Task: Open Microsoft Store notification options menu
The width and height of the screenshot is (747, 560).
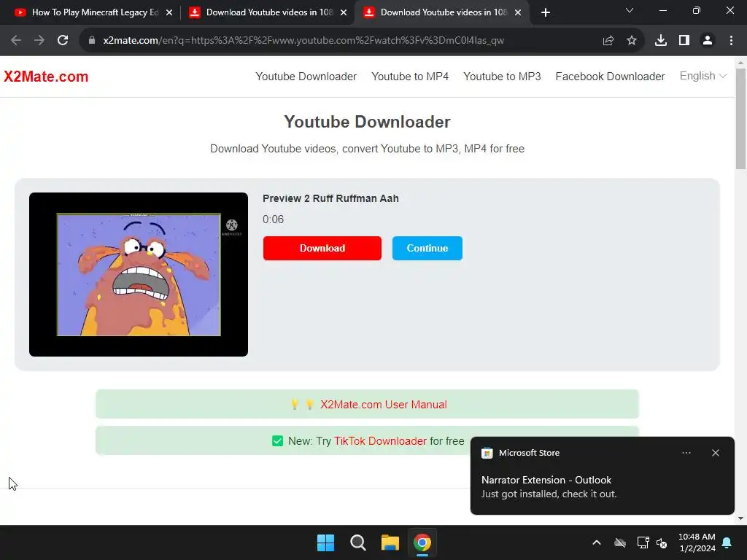Action: tap(686, 453)
